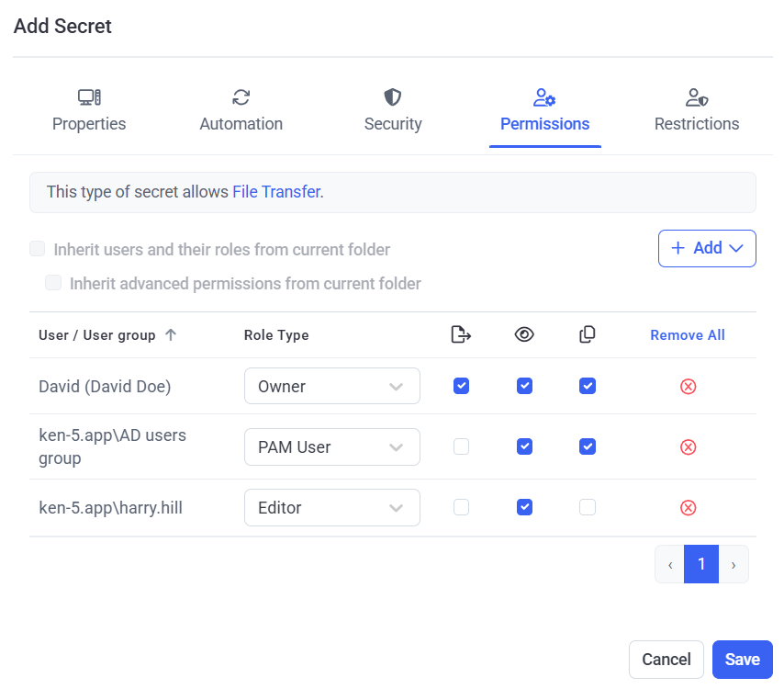Click the Restrictions user-shield icon
This screenshot has width=784, height=689.
pos(697,96)
